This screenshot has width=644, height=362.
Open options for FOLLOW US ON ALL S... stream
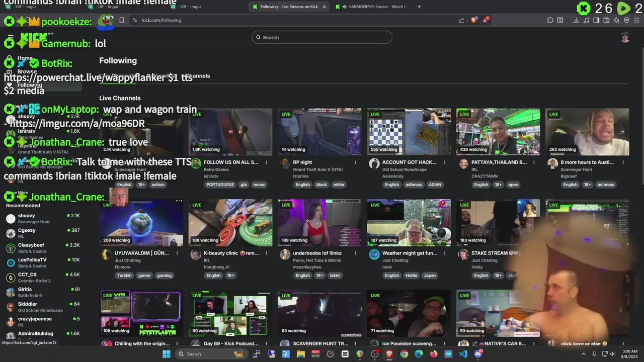click(x=266, y=162)
